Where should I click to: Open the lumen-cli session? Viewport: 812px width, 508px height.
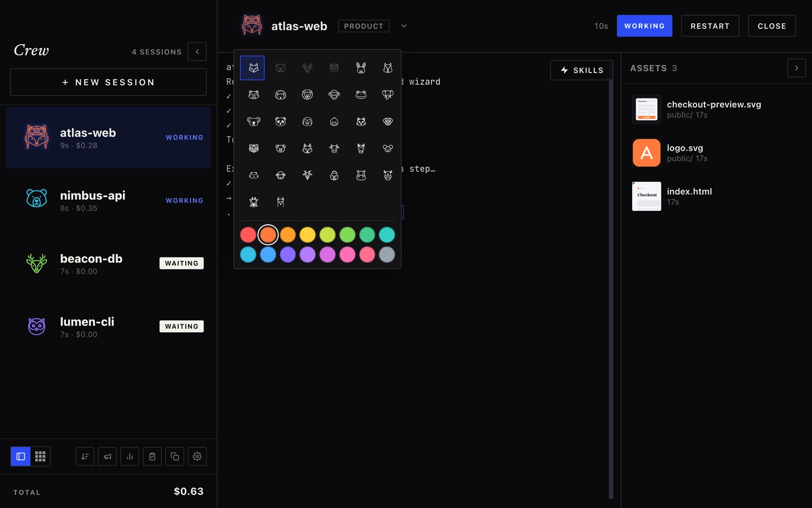(x=108, y=327)
